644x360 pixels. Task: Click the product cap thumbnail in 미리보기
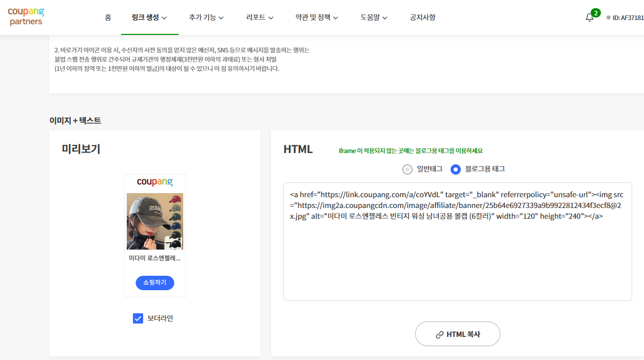154,221
